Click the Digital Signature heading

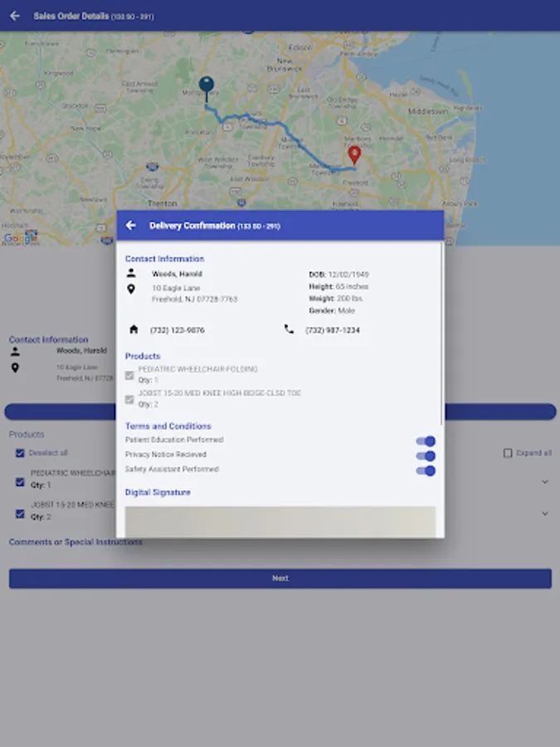(x=158, y=492)
